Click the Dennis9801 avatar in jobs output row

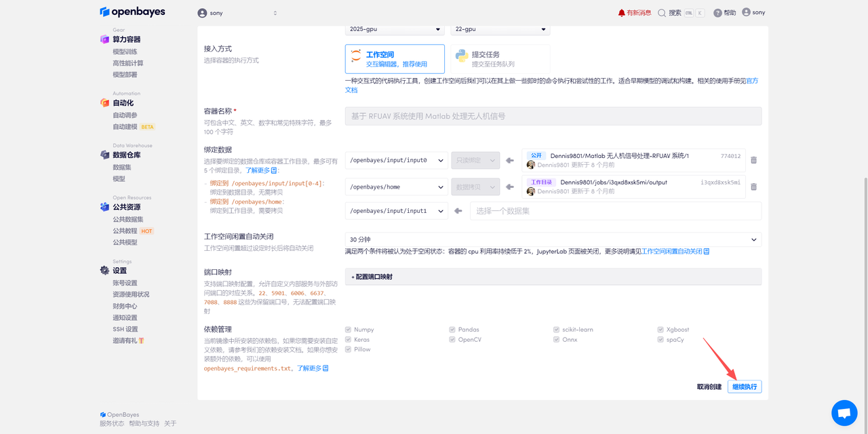pos(531,191)
